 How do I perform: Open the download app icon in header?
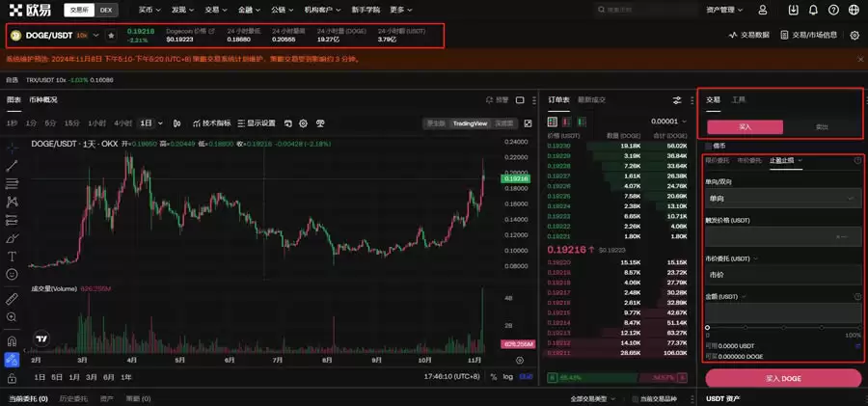[793, 10]
